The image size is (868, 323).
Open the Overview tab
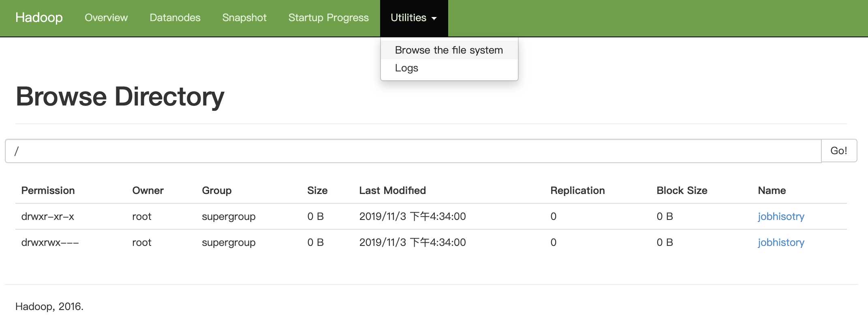(106, 18)
